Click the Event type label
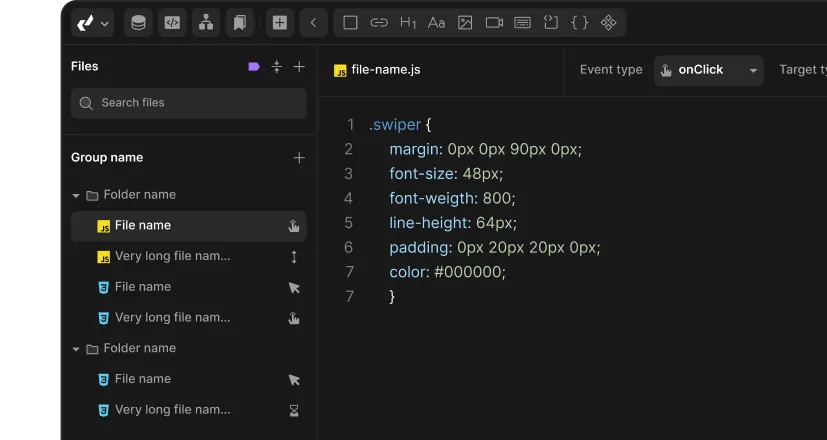The image size is (827, 440). click(x=611, y=70)
